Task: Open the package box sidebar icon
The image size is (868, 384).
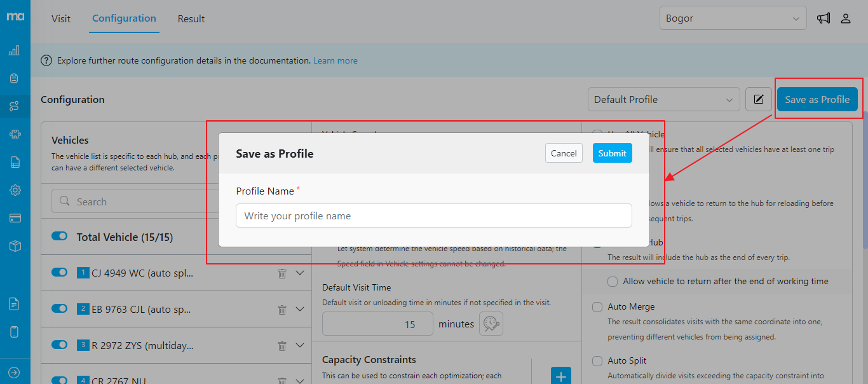Action: click(15, 246)
